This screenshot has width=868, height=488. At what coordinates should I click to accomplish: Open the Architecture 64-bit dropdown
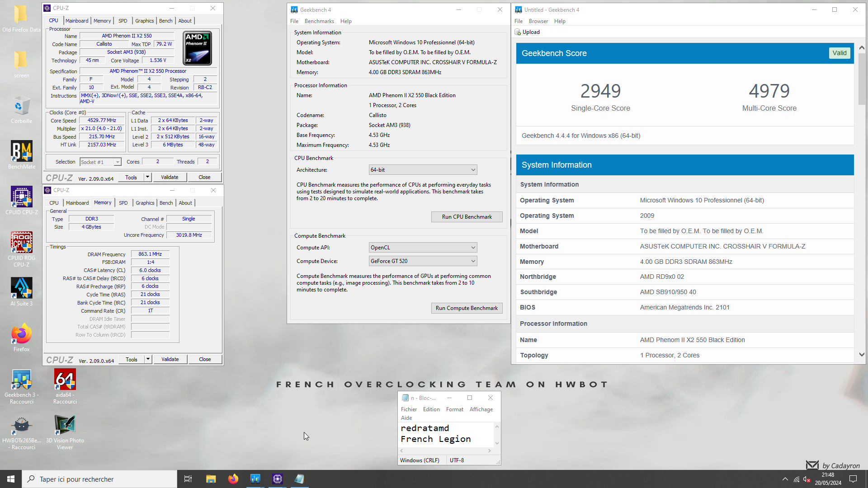click(x=423, y=170)
